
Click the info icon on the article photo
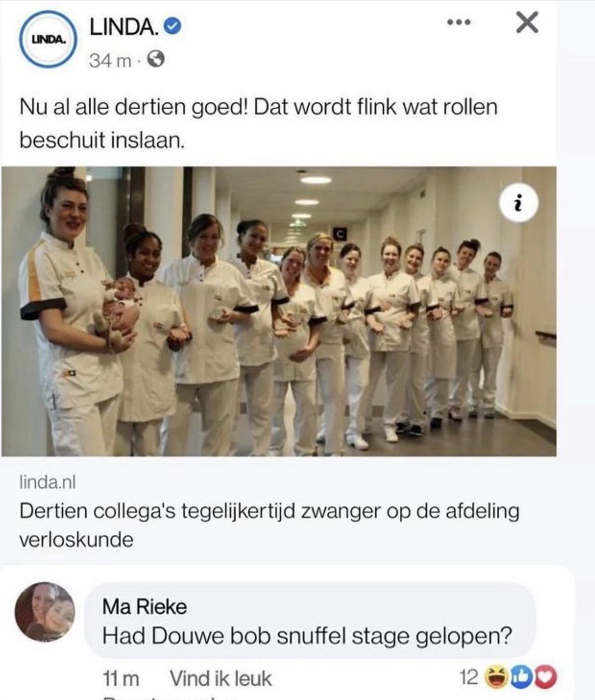tap(518, 203)
